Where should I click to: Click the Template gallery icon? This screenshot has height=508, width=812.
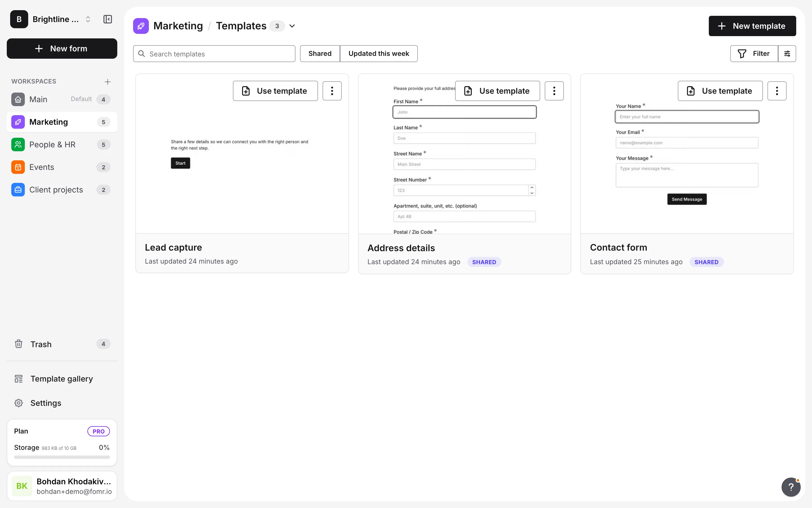(x=18, y=379)
